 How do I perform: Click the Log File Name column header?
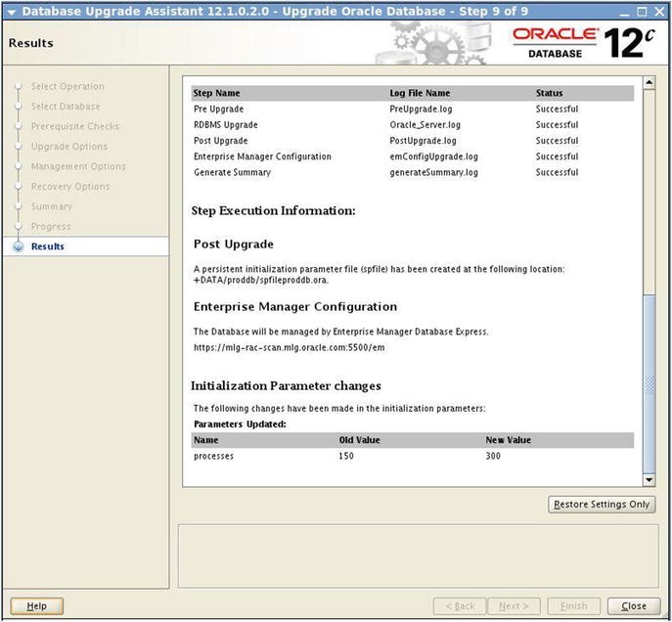coord(420,93)
